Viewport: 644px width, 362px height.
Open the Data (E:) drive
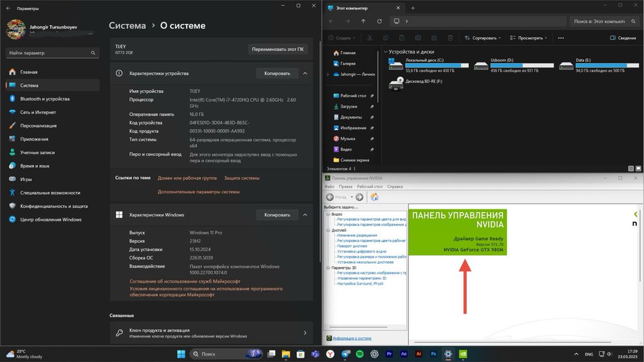pos(599,65)
